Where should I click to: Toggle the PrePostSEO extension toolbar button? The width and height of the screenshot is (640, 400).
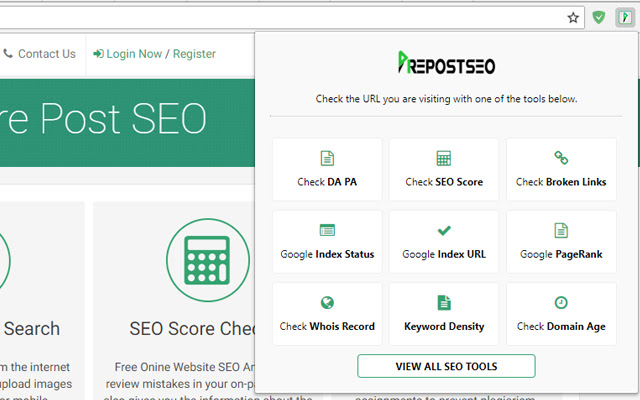622,17
